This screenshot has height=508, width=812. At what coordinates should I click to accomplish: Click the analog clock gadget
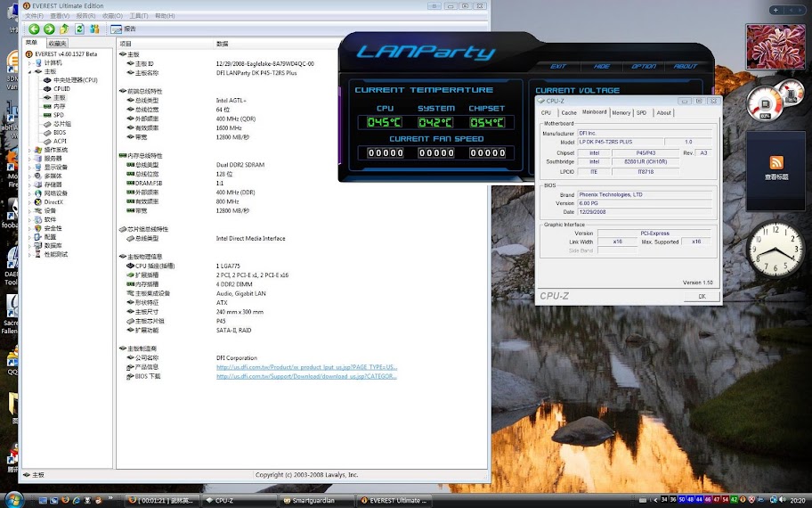(x=775, y=250)
